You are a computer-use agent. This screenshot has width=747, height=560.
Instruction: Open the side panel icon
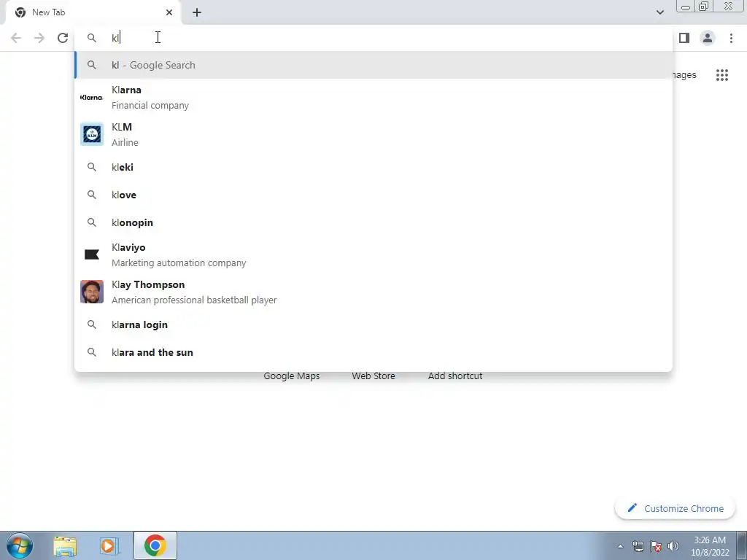click(684, 38)
